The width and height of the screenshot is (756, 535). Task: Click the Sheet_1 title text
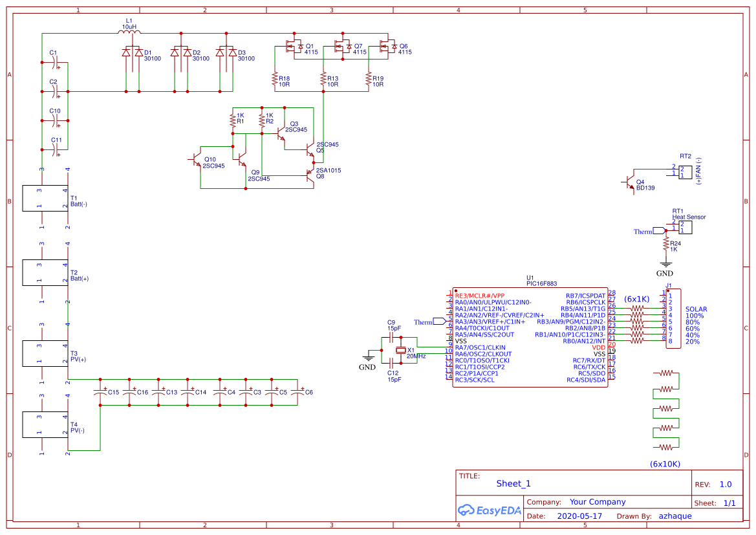click(513, 483)
